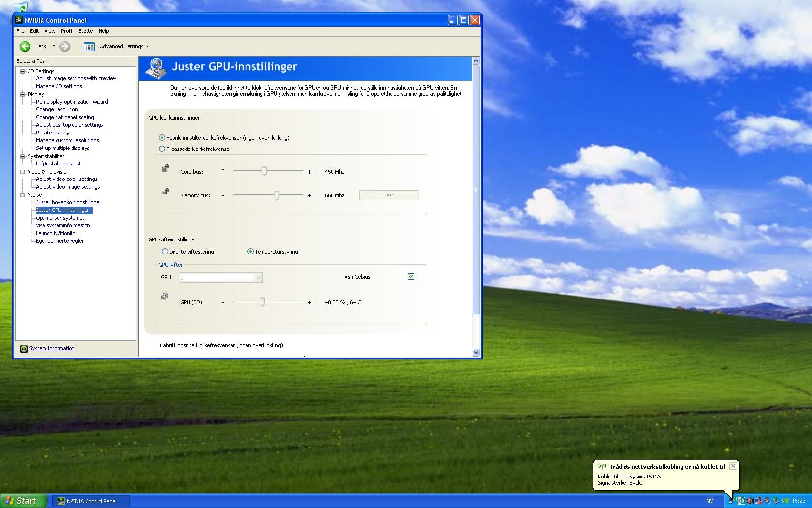The width and height of the screenshot is (812, 508).
Task: Open the View menu
Action: click(50, 31)
